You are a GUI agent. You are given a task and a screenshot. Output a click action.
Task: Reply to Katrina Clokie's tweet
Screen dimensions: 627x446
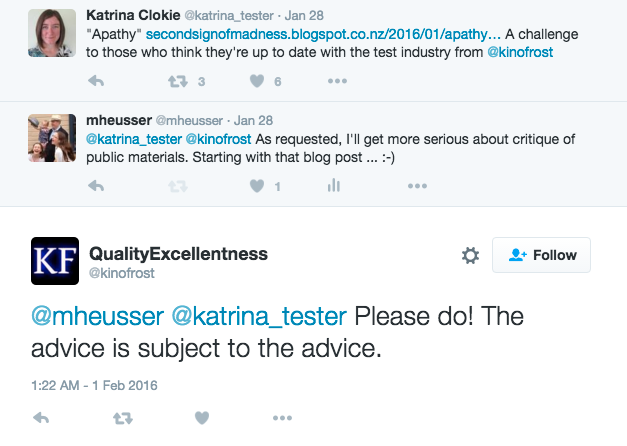point(96,81)
